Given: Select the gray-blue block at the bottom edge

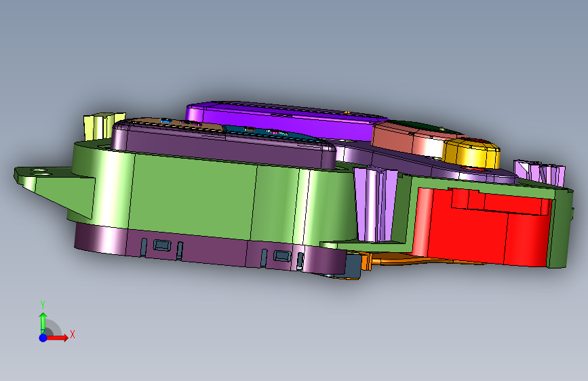Looking at the screenshot, I should (353, 266).
